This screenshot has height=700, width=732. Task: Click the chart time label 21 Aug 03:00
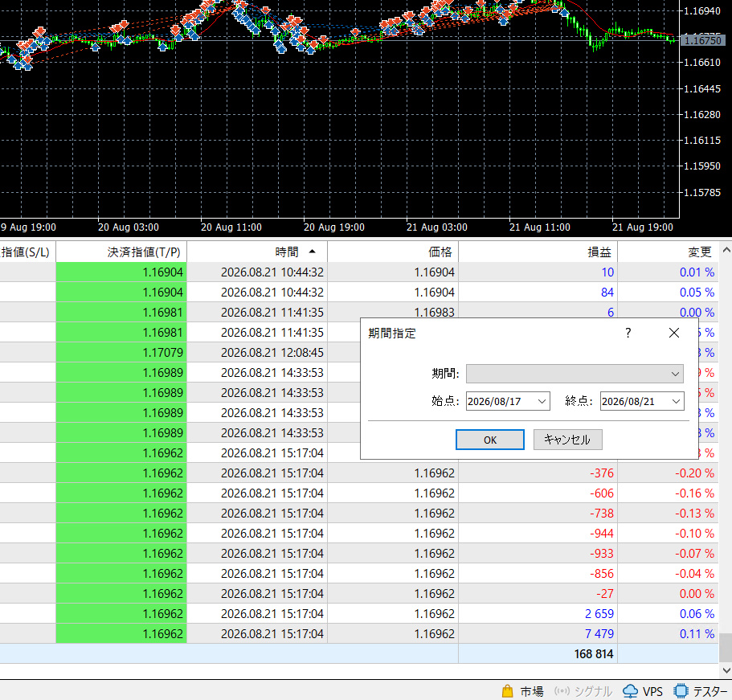pyautogui.click(x=436, y=227)
